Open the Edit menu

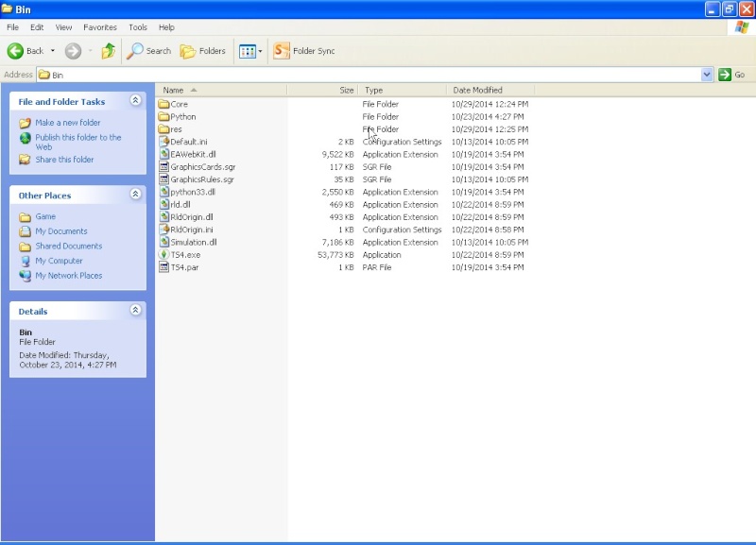(x=37, y=27)
